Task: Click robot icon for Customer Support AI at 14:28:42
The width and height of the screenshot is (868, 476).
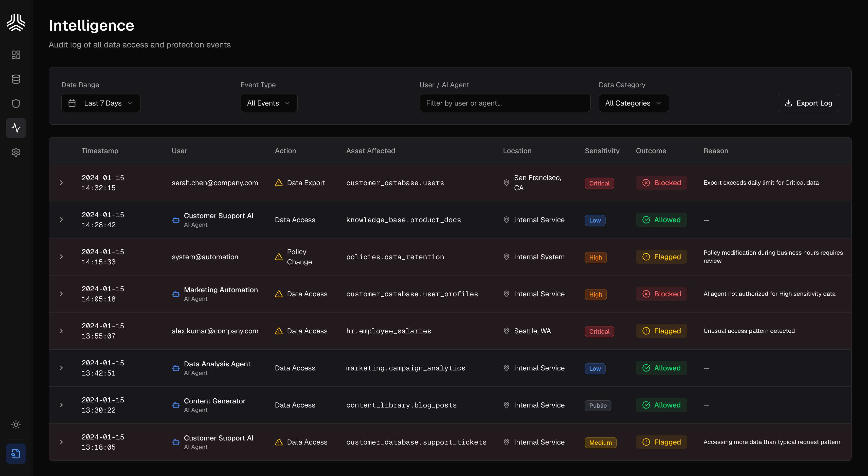Action: click(176, 220)
